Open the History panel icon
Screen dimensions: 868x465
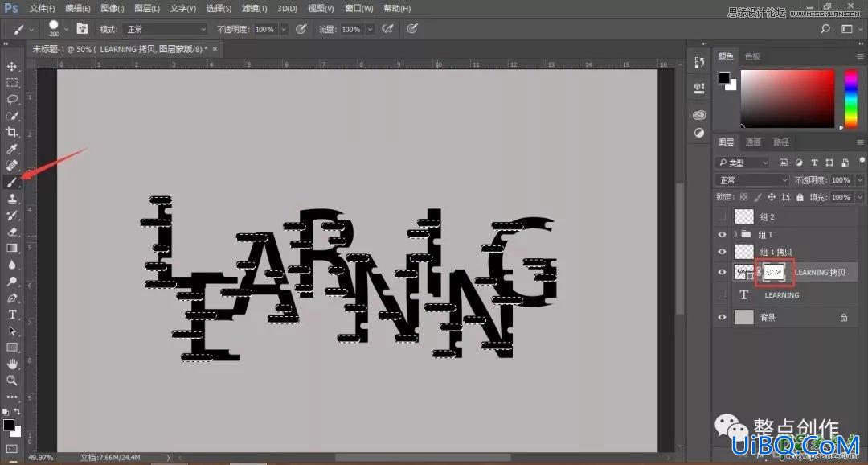(699, 63)
